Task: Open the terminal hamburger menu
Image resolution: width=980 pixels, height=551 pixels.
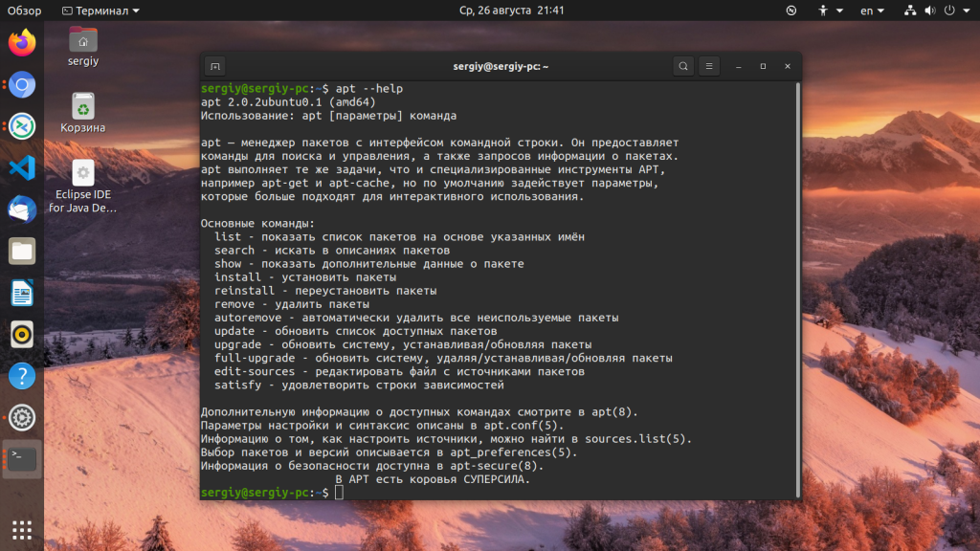Action: point(709,66)
